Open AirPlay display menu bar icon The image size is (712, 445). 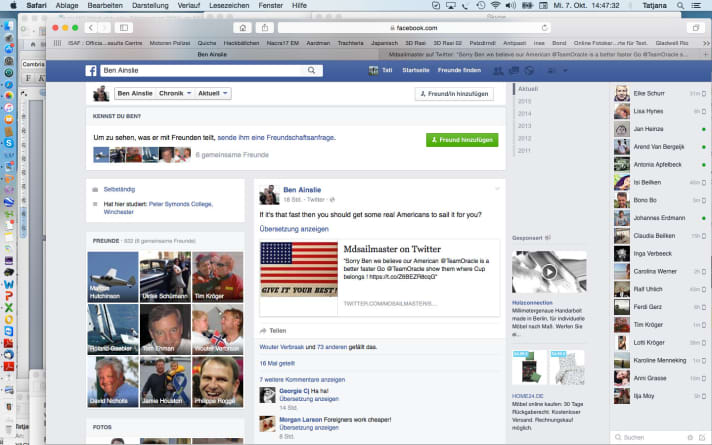[x=450, y=5]
